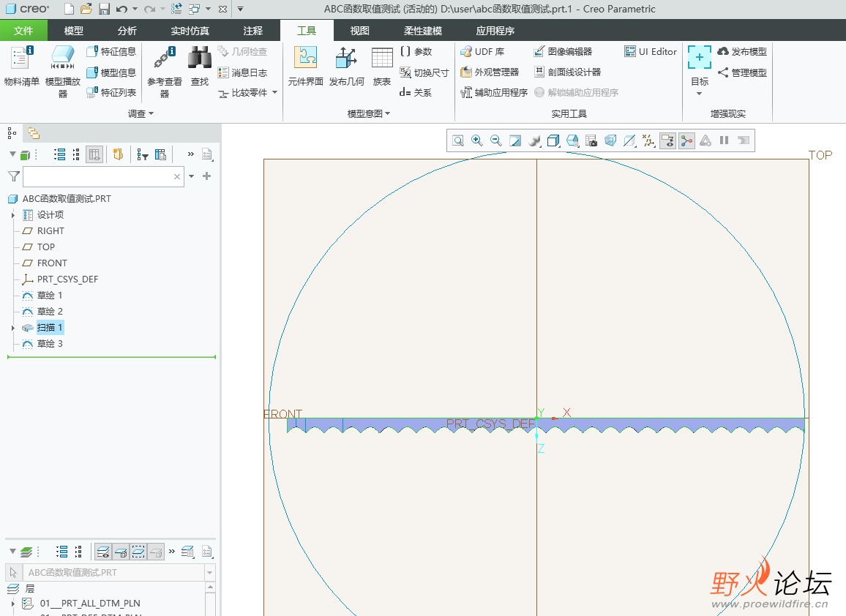
Task: Open 族表 family table
Action: (x=382, y=66)
